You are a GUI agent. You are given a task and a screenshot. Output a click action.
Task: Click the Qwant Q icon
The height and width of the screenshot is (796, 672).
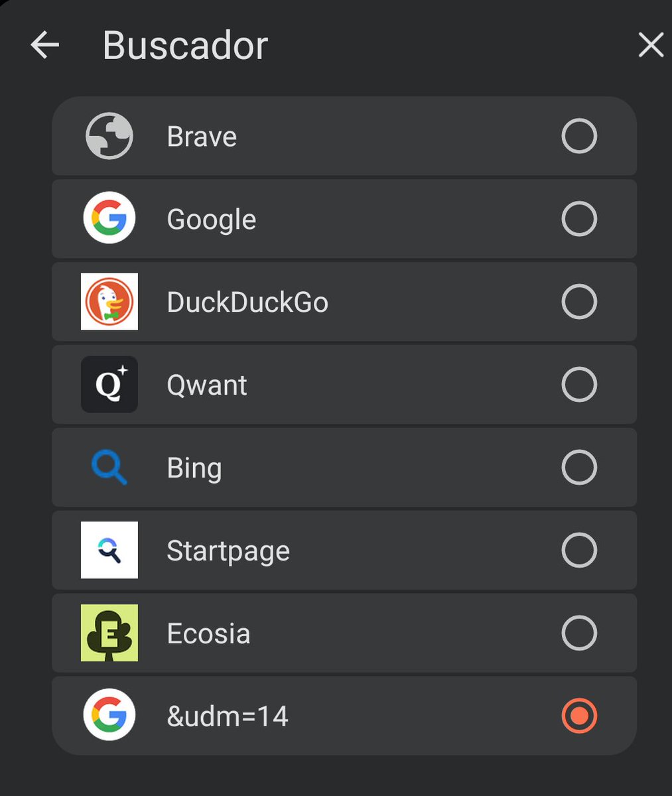click(x=109, y=384)
